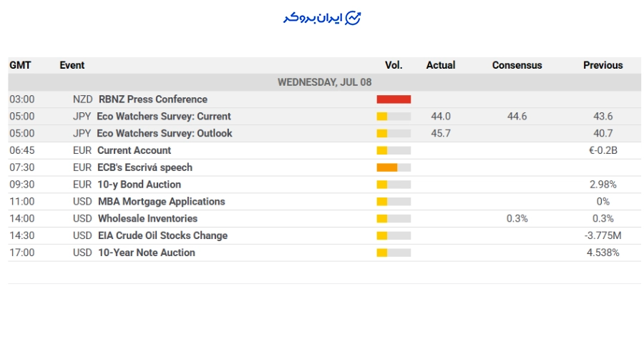Sort by the GMT column header
Viewport: 644px width, 337px height.
point(20,65)
